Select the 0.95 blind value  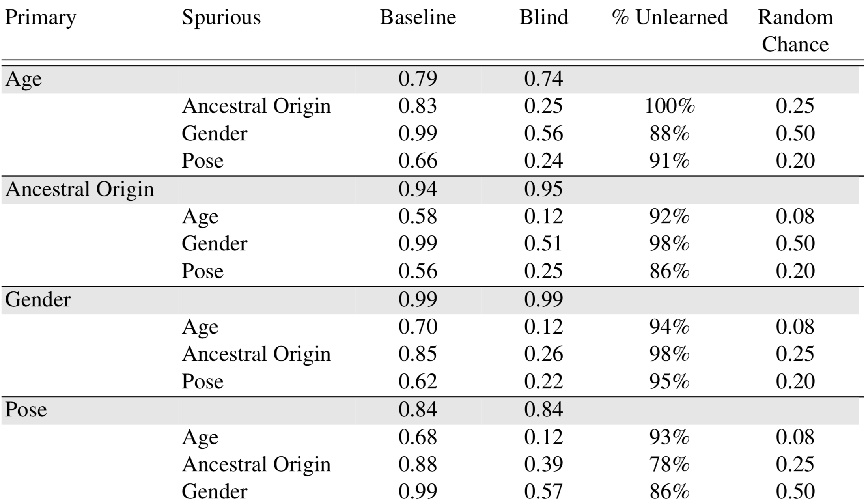[x=543, y=189]
